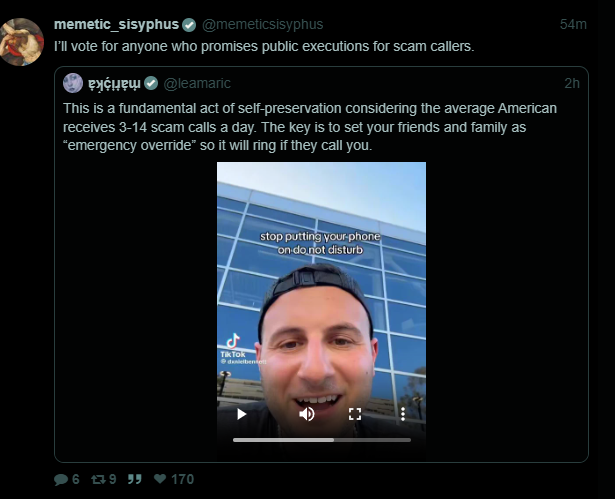Open memetic_sisyphus profile avatar
Viewport: 615px width, 499px height.
(x=22, y=42)
